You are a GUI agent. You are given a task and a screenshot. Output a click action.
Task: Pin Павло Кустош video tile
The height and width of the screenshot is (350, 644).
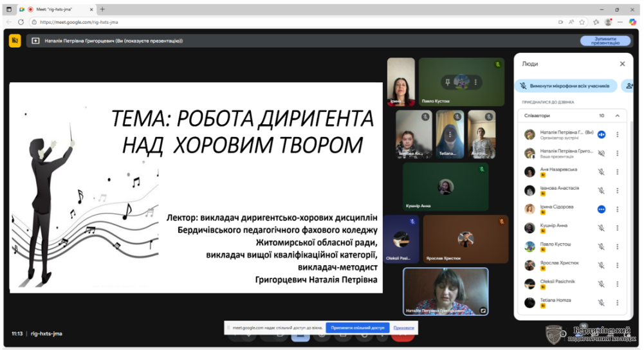click(447, 82)
